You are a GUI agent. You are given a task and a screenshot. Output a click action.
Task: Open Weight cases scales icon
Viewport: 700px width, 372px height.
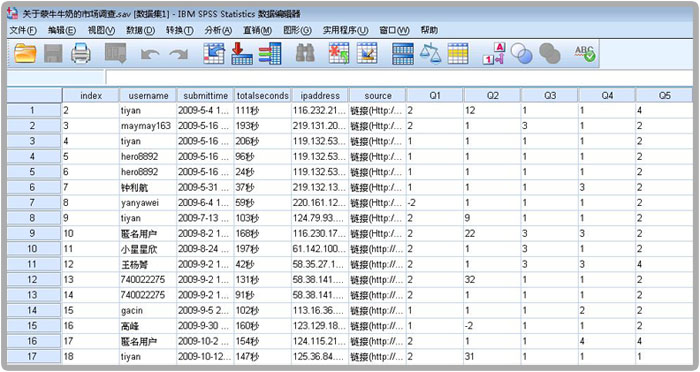click(x=430, y=53)
